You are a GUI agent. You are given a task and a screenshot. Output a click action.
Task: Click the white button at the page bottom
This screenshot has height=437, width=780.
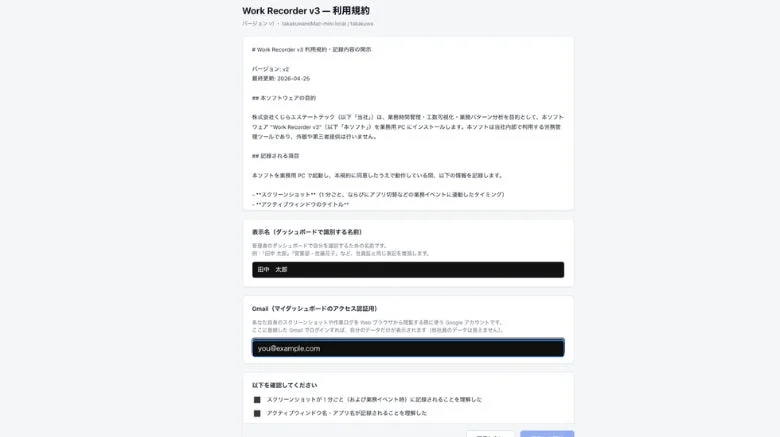[x=490, y=434]
